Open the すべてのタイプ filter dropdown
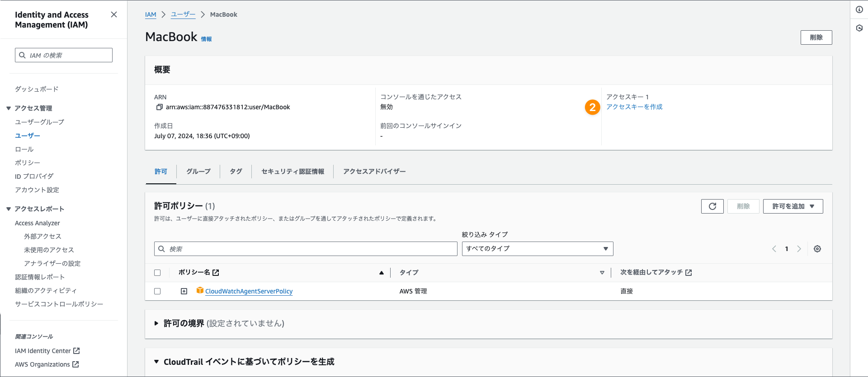868x377 pixels. (x=538, y=249)
